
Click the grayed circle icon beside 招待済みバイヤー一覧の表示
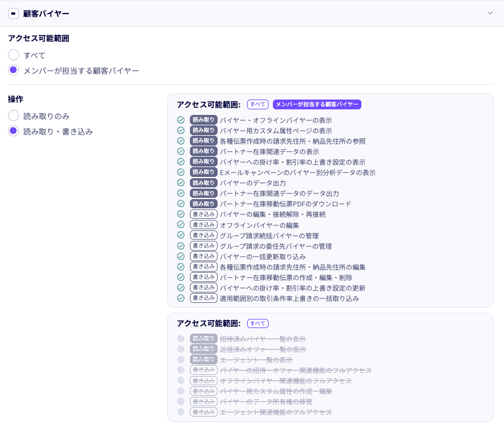[180, 340]
